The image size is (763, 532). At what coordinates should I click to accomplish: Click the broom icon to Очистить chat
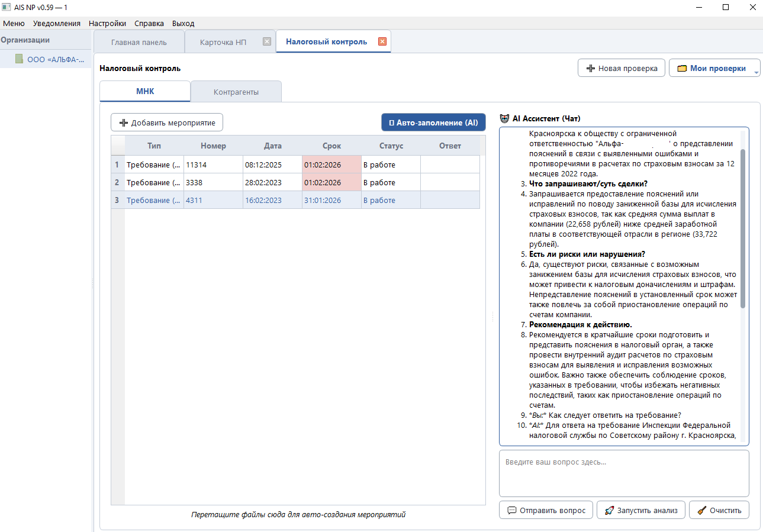[701, 511]
